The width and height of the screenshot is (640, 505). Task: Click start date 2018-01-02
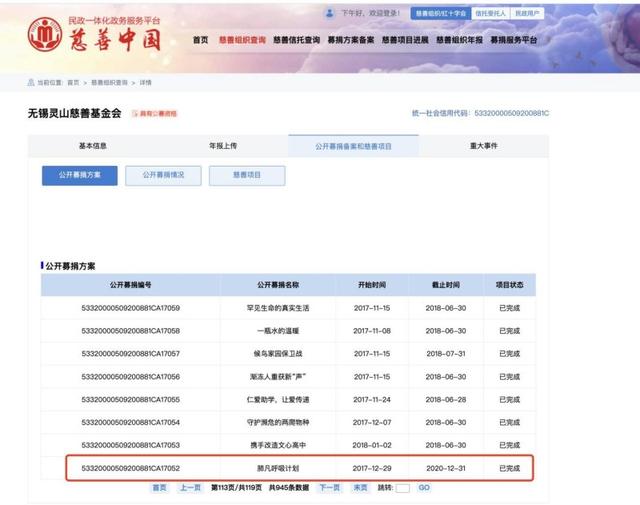tap(372, 445)
